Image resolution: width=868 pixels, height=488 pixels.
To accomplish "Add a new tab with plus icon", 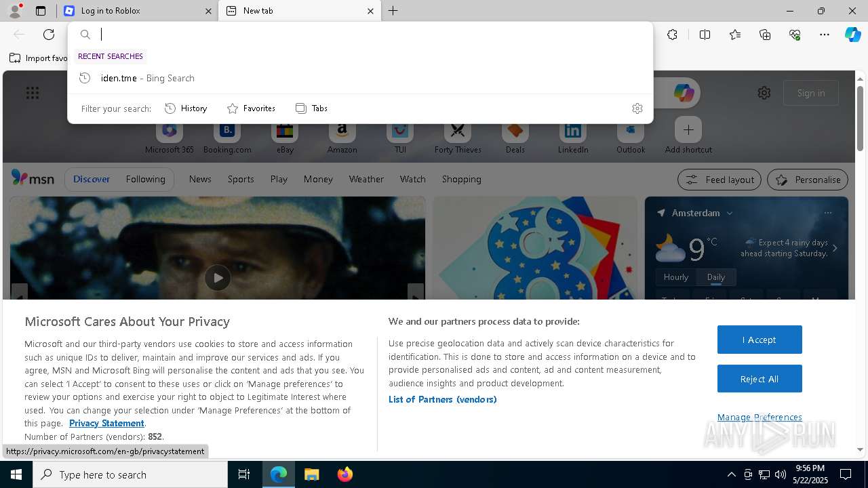I will (x=393, y=11).
